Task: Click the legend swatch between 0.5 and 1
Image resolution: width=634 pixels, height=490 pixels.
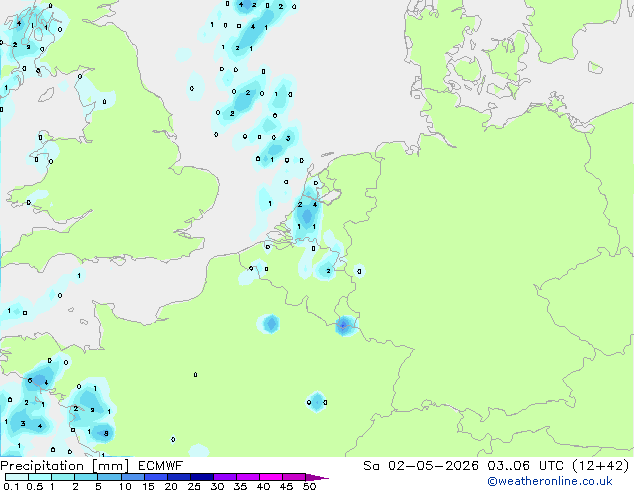Action: pyautogui.click(x=40, y=477)
